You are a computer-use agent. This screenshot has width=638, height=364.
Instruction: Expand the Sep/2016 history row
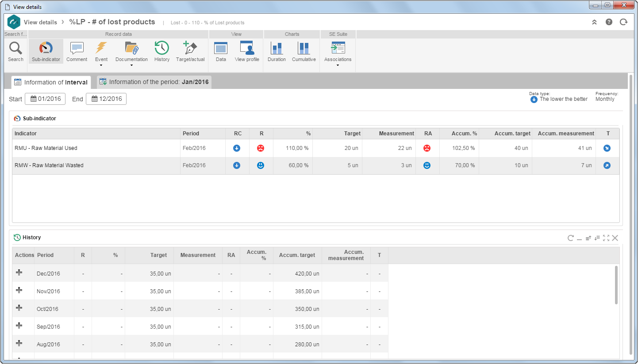[19, 326]
